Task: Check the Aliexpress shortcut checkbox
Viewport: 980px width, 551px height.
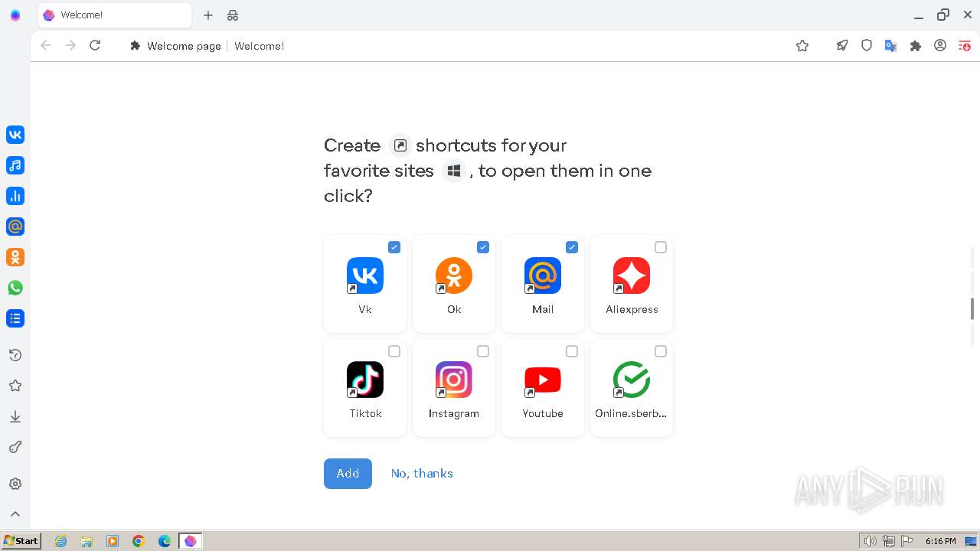Action: tap(661, 247)
